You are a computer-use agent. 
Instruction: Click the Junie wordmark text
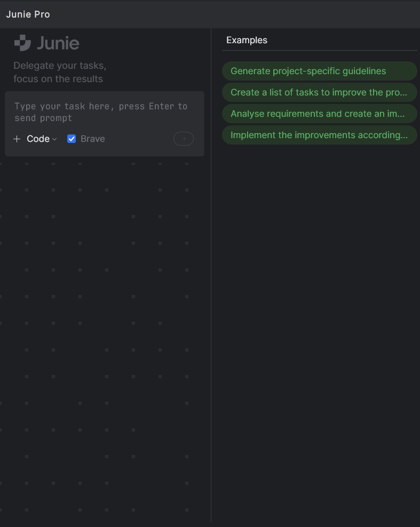pyautogui.click(x=58, y=43)
